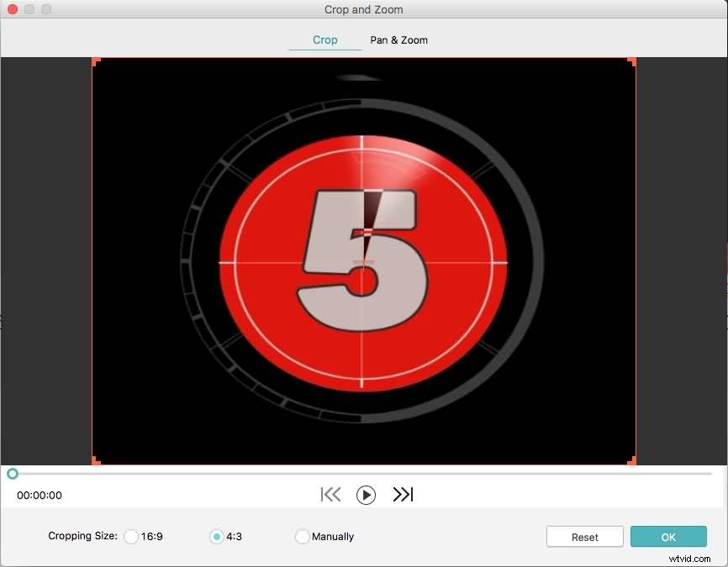
Task: Click the middle of the timeline track
Action: (364, 473)
